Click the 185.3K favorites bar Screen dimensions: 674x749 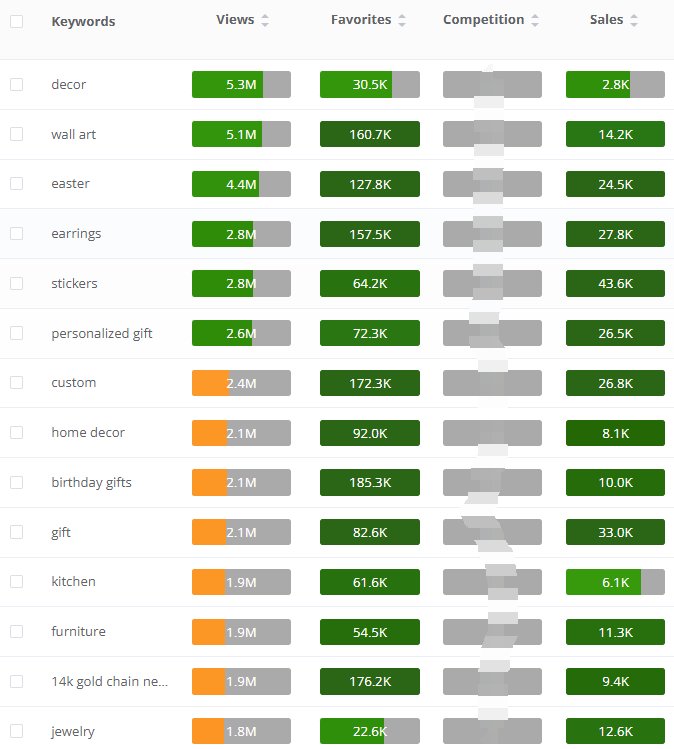370,482
